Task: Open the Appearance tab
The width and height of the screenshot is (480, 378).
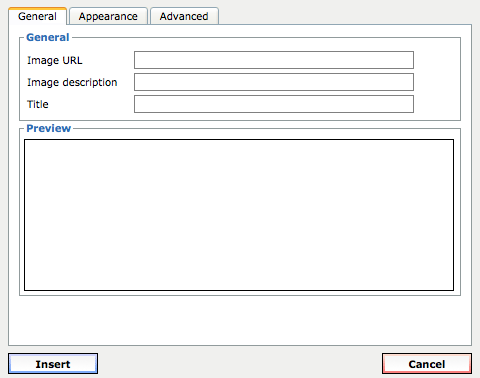Action: coord(108,16)
